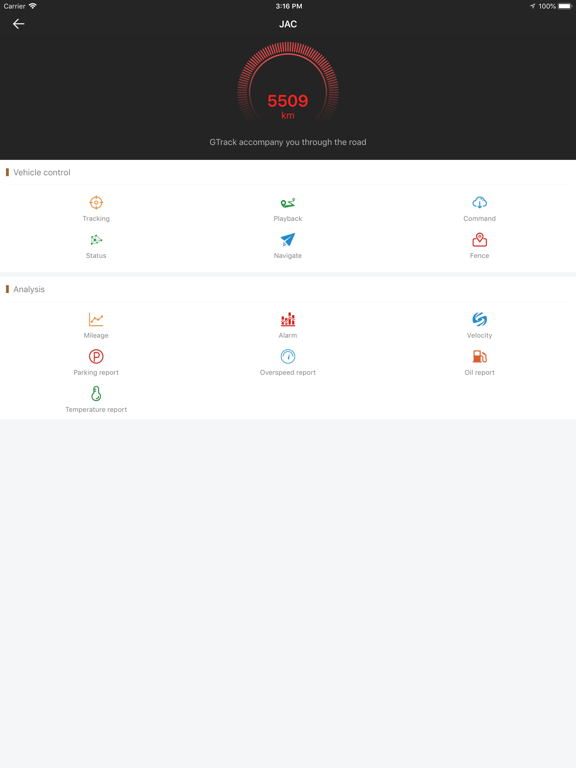
Task: Open the Command cloud icon
Action: [x=480, y=202]
